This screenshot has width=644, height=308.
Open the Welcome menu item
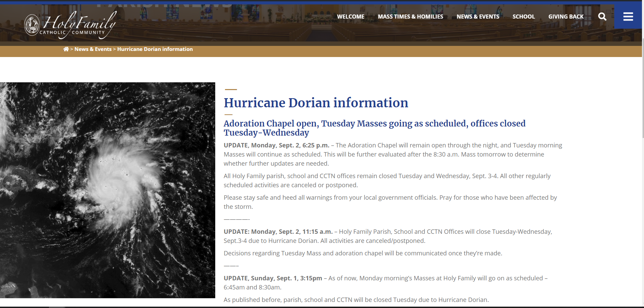coord(350,17)
